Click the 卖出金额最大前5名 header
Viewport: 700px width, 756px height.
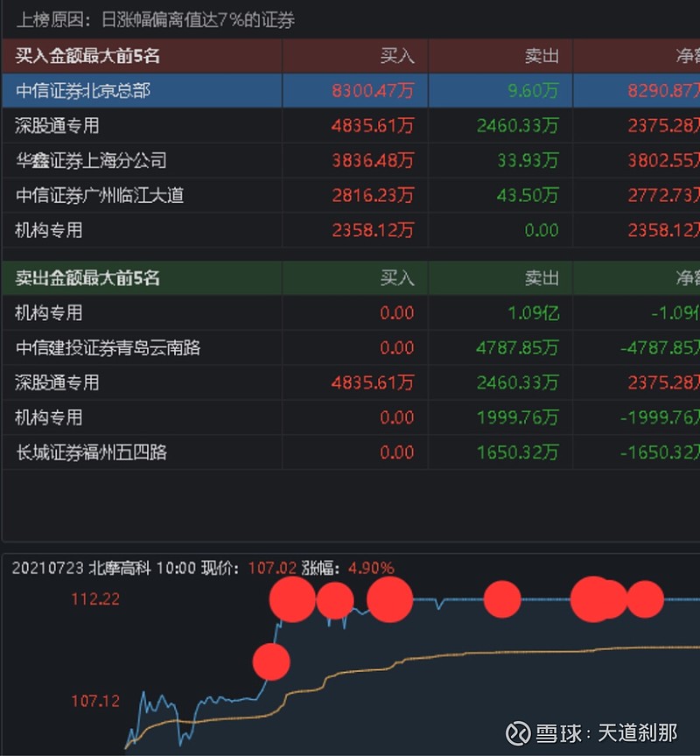(87, 278)
